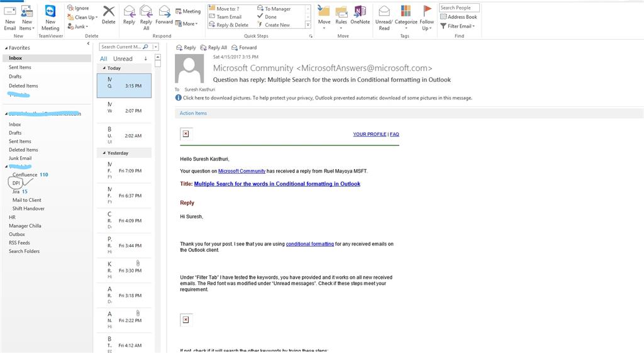The image size is (644, 353).
Task: Open YOUR PROFILE link
Action: 370,135
